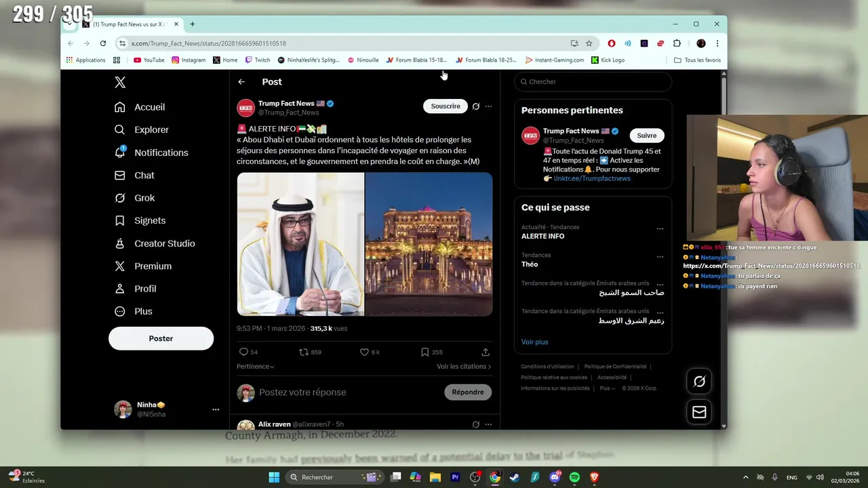Open Chrome extensions puzzle icon

coord(677,43)
